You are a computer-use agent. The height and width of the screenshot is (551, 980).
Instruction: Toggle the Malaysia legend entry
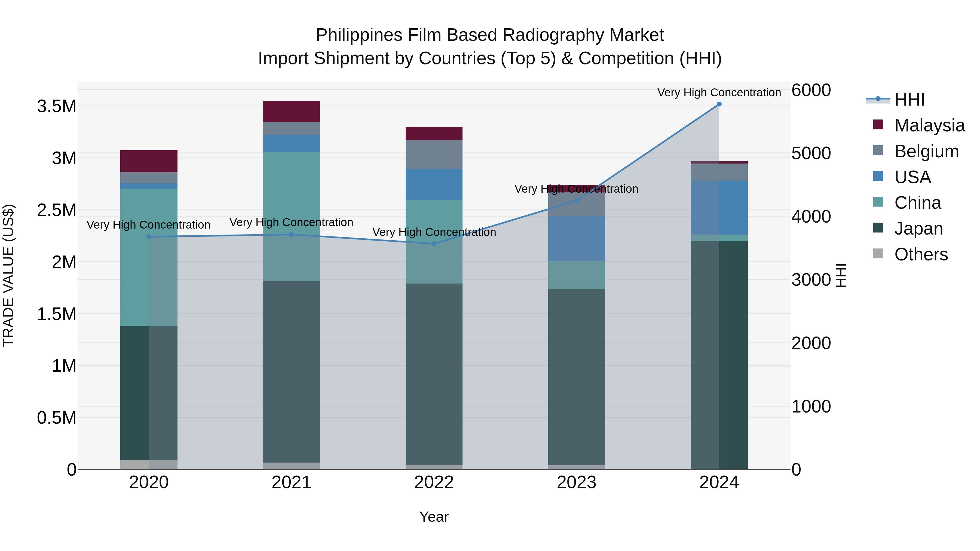(919, 125)
